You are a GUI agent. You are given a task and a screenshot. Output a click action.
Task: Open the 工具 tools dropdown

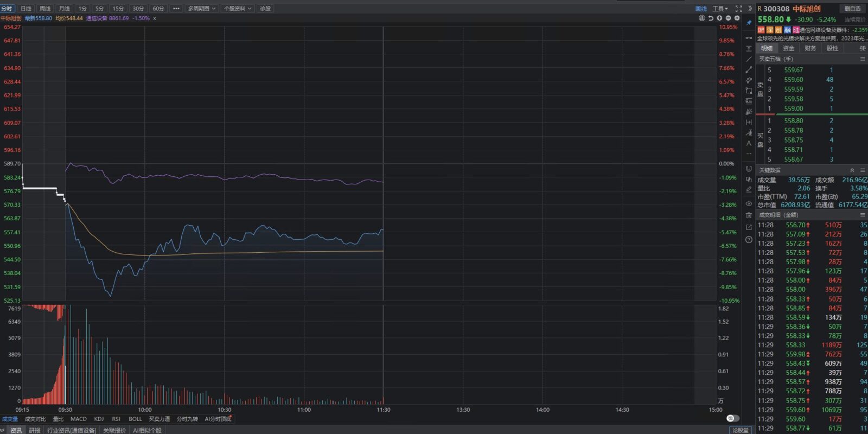(720, 9)
